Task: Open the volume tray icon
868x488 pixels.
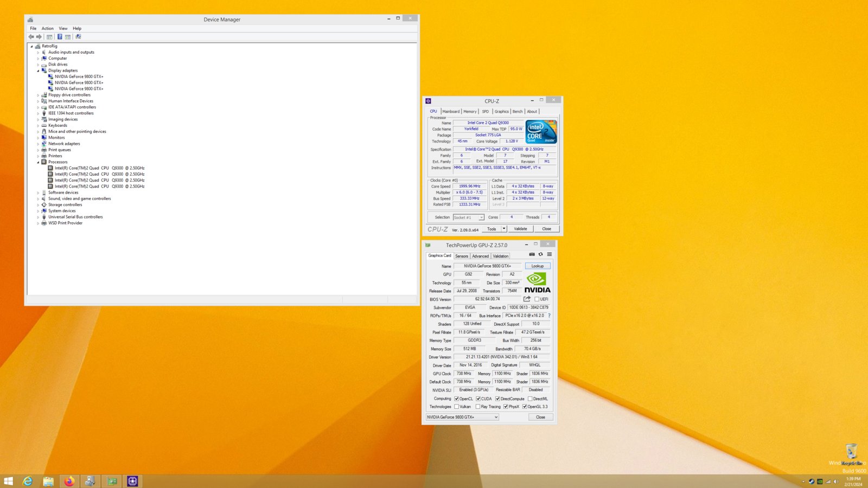Action: 836,481
